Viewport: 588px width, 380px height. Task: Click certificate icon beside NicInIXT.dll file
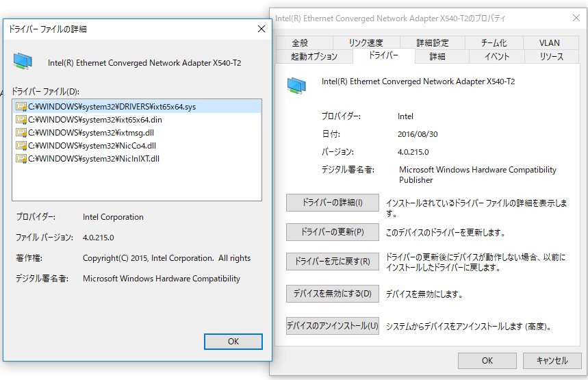pyautogui.click(x=21, y=159)
